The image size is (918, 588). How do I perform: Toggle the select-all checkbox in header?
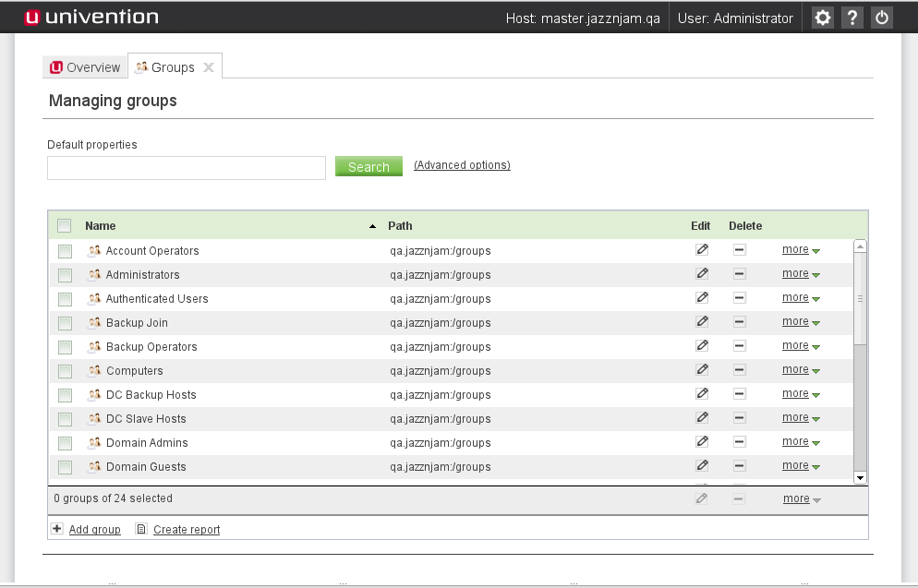64,225
